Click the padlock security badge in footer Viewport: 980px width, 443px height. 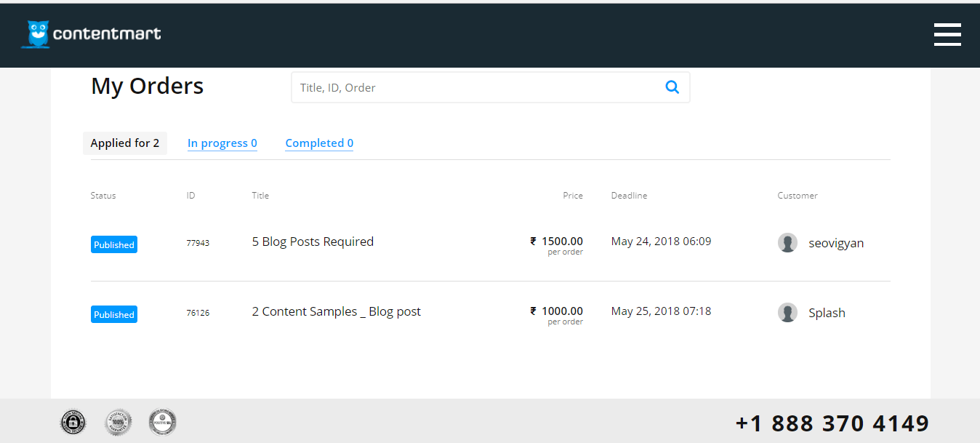click(x=73, y=422)
